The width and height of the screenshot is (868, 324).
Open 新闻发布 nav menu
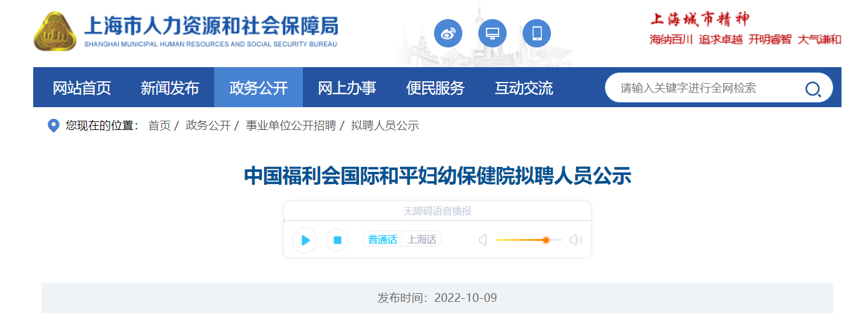[x=170, y=87]
